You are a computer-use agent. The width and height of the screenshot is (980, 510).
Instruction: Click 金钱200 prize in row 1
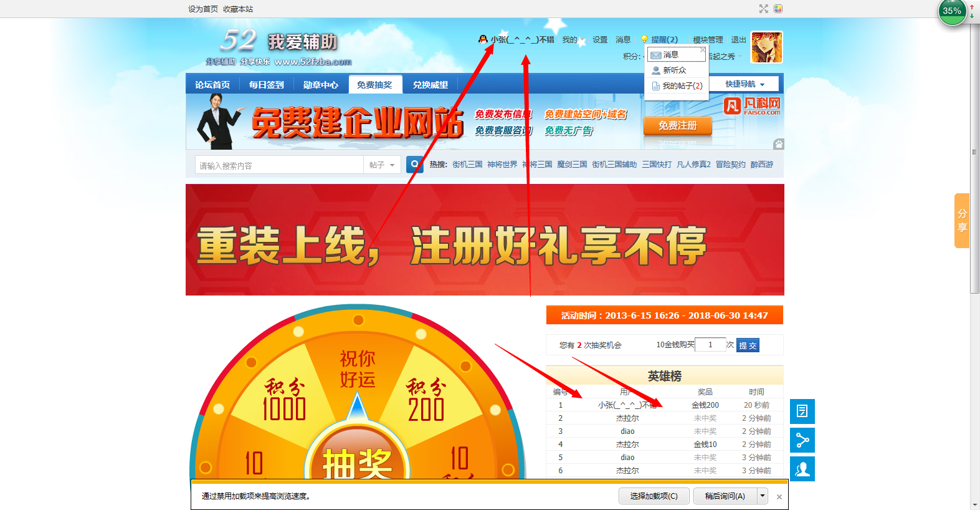[x=705, y=405]
